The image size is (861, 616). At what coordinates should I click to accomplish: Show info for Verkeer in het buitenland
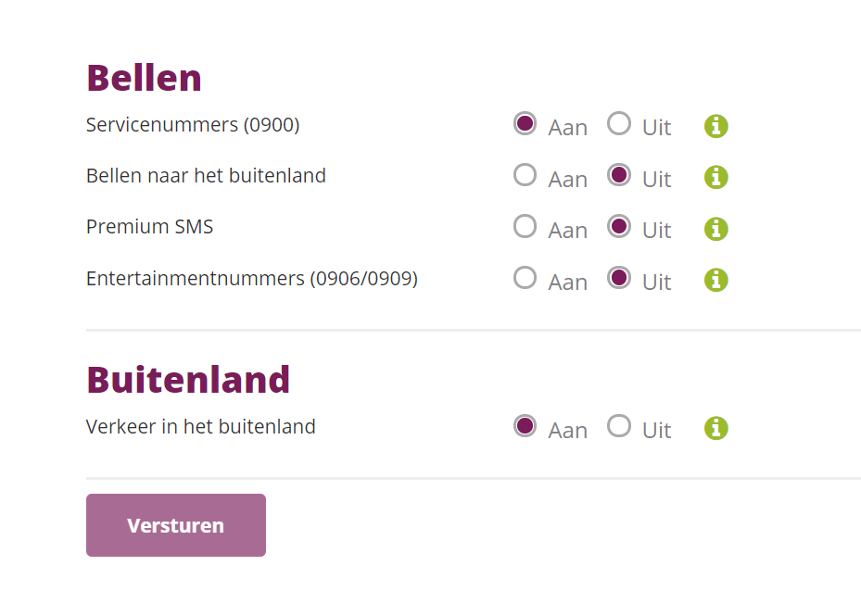coord(716,428)
